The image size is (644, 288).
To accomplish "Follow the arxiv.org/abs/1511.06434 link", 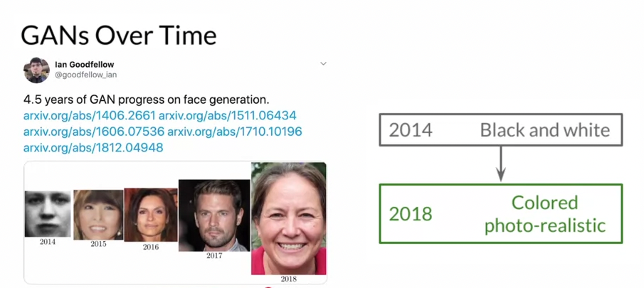I will [227, 115].
